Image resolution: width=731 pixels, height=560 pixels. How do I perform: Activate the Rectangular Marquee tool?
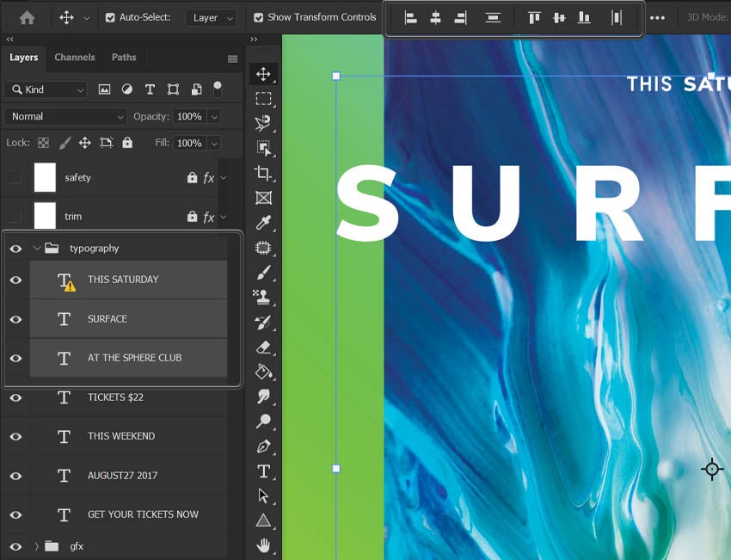263,98
